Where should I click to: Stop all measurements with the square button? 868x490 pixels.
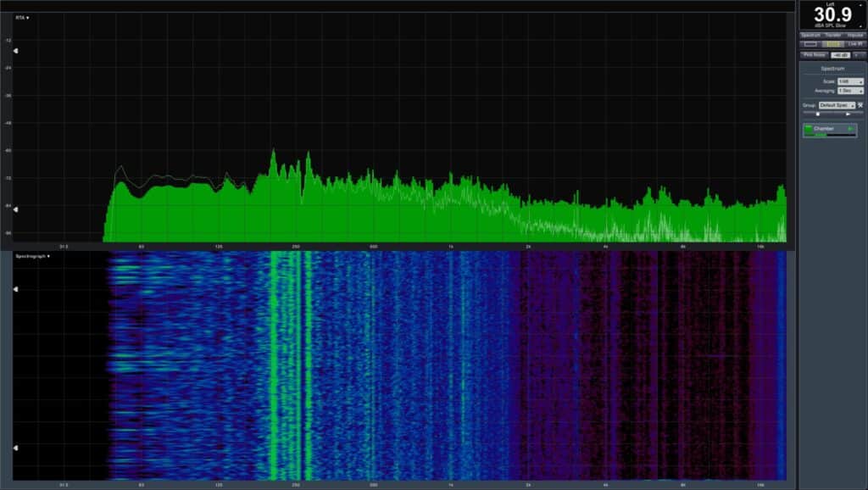click(818, 114)
